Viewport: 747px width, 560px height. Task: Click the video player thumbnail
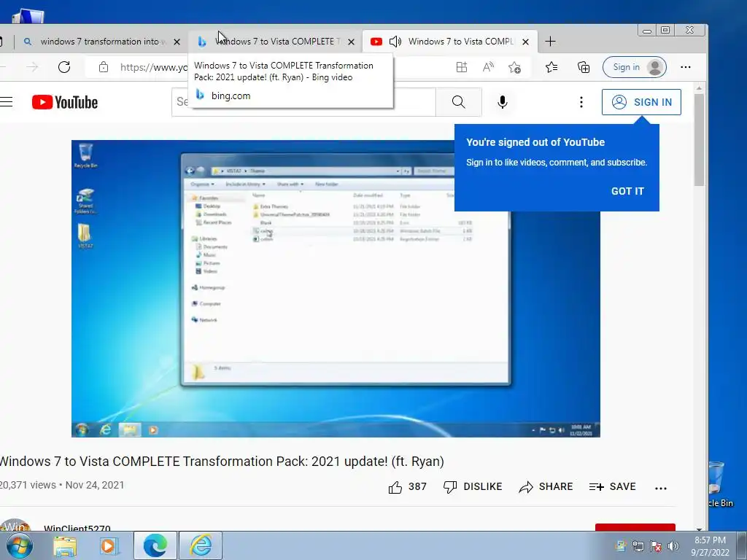click(336, 289)
